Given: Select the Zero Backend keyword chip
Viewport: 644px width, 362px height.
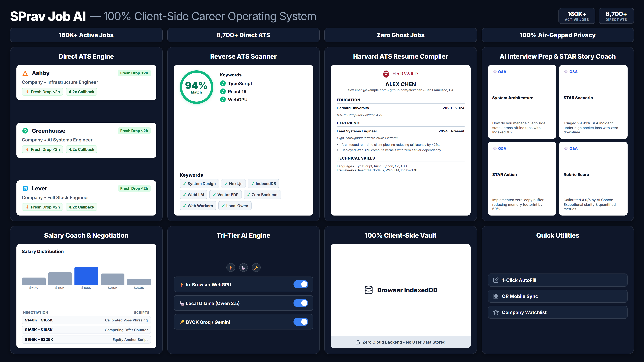Looking at the screenshot, I should [262, 195].
